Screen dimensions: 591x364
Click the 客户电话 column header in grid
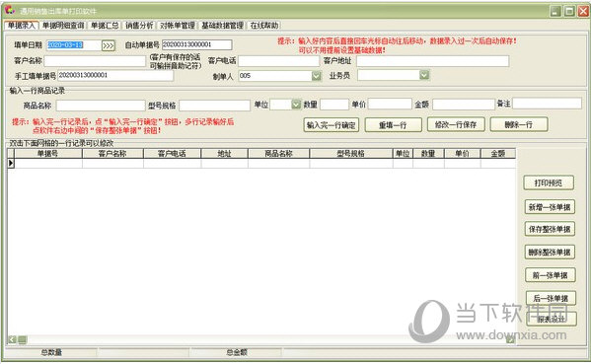point(173,153)
